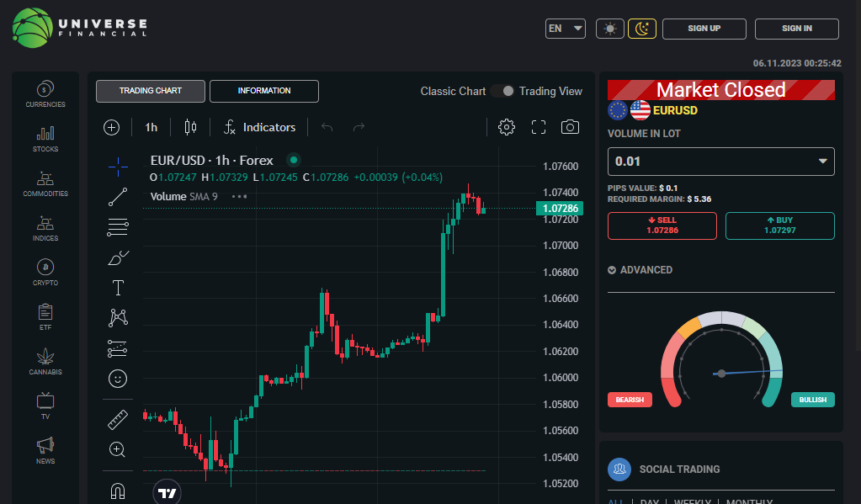Open the Indices category
Screen dimensions: 861x504
(x=45, y=228)
